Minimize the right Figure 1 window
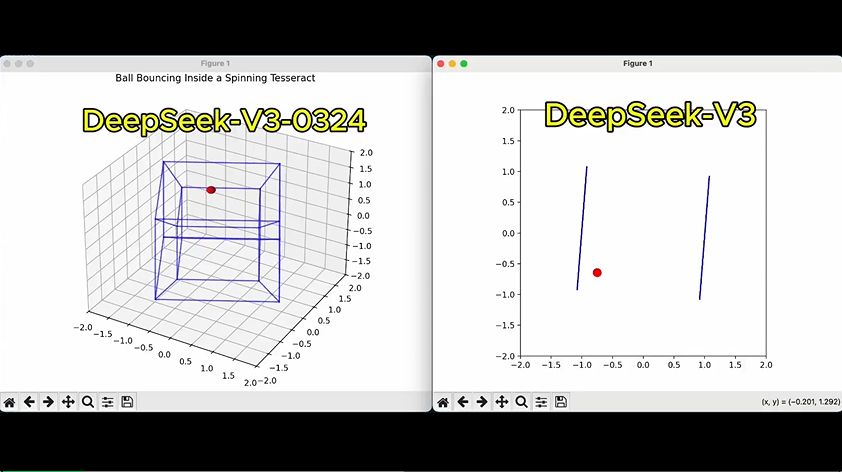This screenshot has width=842, height=472. pyautogui.click(x=452, y=63)
